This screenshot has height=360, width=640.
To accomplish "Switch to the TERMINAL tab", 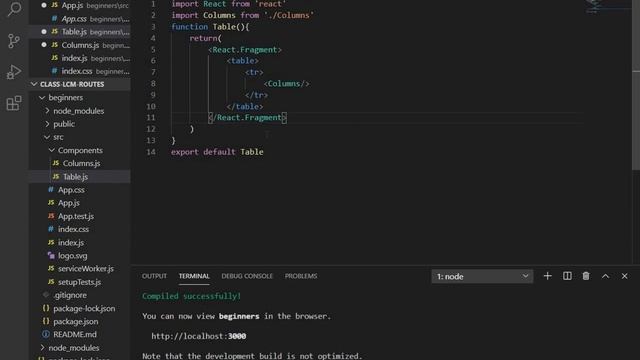I will [x=194, y=276].
